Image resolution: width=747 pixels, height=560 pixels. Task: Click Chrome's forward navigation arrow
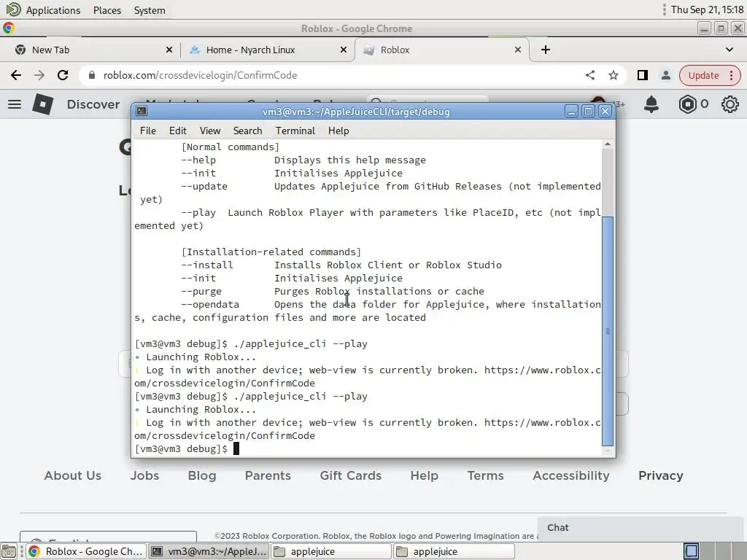pos(39,75)
